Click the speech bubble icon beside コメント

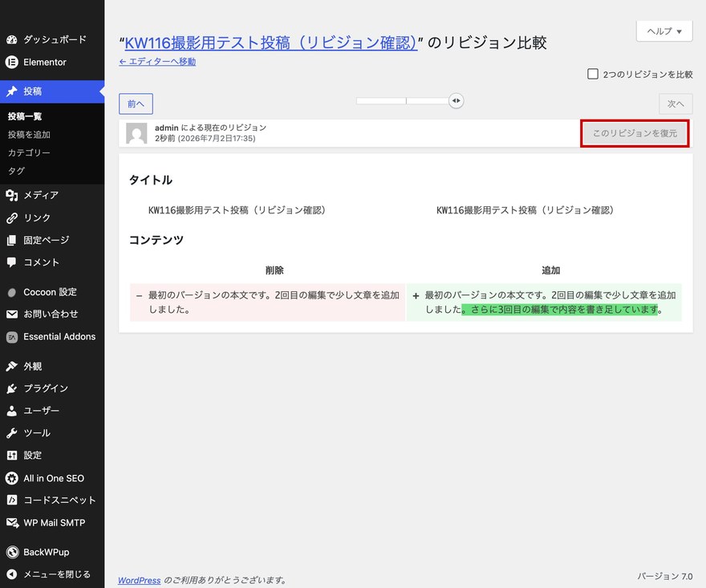point(12,262)
